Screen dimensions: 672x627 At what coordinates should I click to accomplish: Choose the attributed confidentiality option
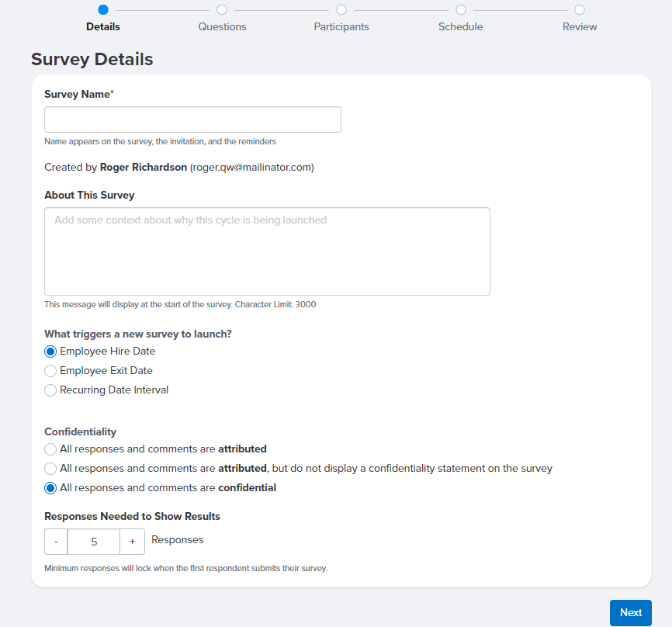[50, 449]
